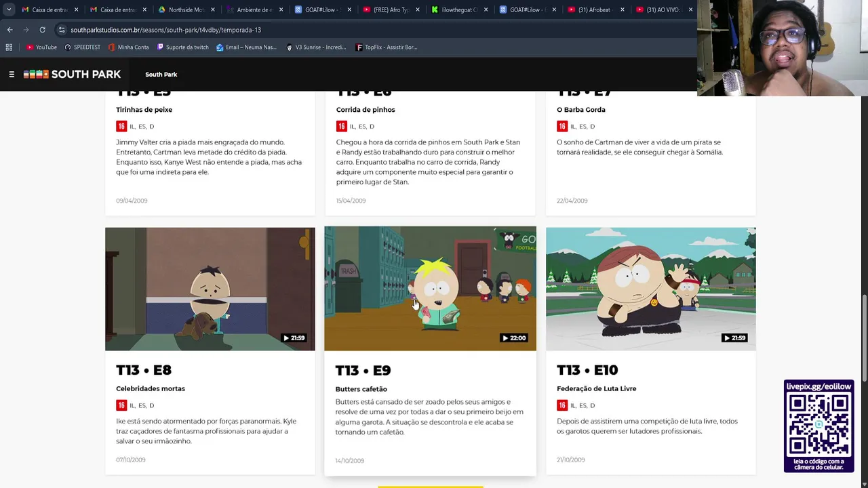Image resolution: width=868 pixels, height=488 pixels.
Task: Close the (31) Afrobeat tab
Action: click(x=622, y=9)
